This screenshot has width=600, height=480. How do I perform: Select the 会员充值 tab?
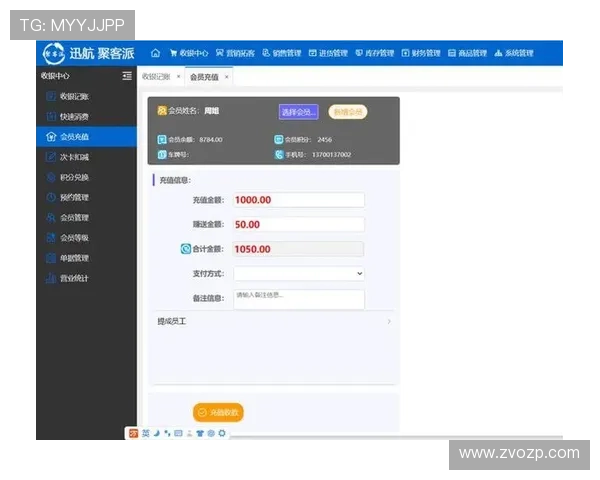coord(204,77)
